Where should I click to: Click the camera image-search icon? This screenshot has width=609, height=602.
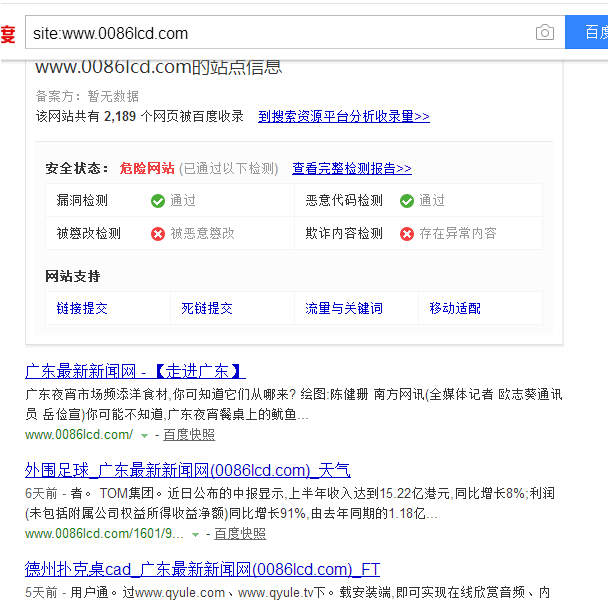point(545,33)
